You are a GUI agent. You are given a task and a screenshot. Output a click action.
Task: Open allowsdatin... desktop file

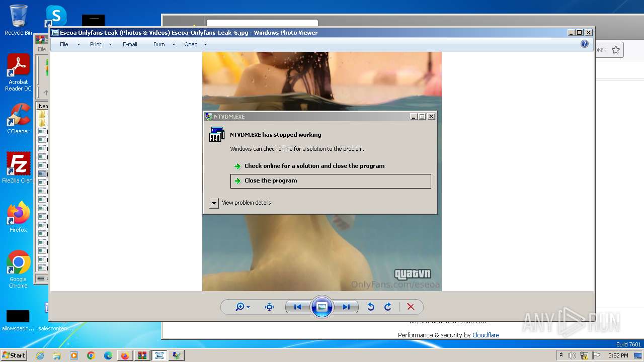tap(18, 320)
